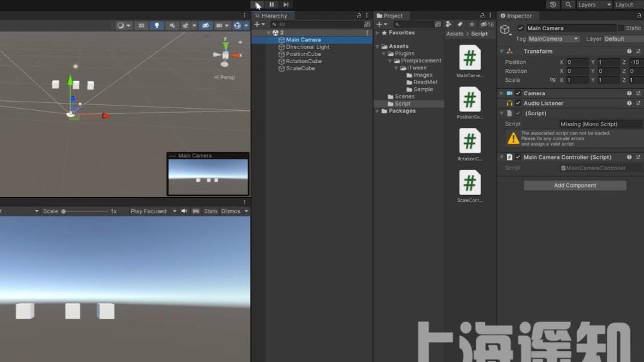
Task: Toggle Scene lighting lightbulb icon
Action: [156, 26]
